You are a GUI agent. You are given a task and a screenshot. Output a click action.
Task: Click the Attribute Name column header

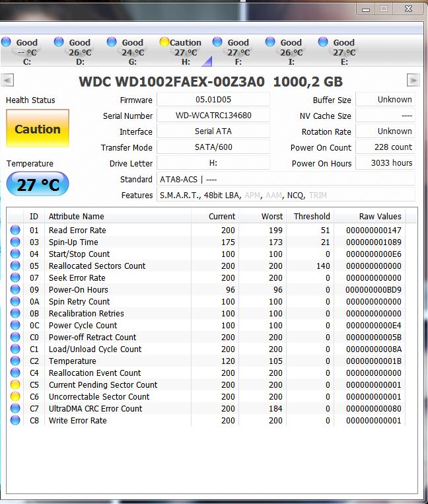(x=118, y=216)
